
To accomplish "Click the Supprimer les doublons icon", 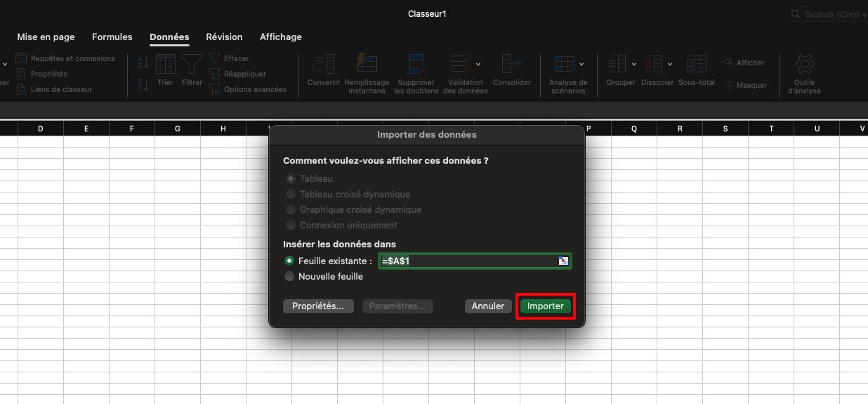I will tap(416, 63).
